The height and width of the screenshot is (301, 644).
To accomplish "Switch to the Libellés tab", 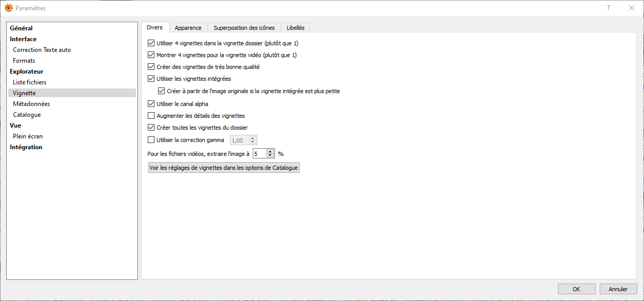I will 295,28.
